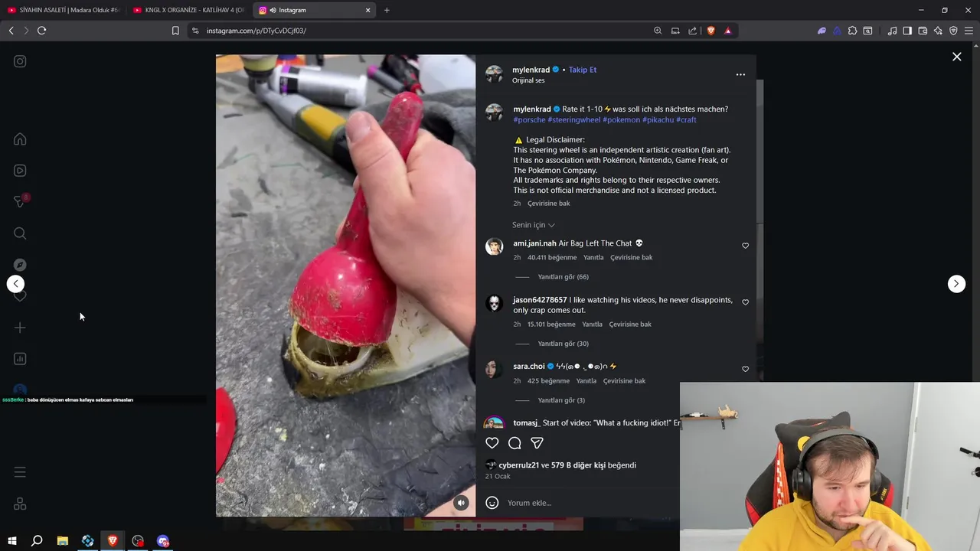Switch to KNGL X ORGANİZE browser tab
Viewport: 980px width, 551px height.
(x=188, y=10)
